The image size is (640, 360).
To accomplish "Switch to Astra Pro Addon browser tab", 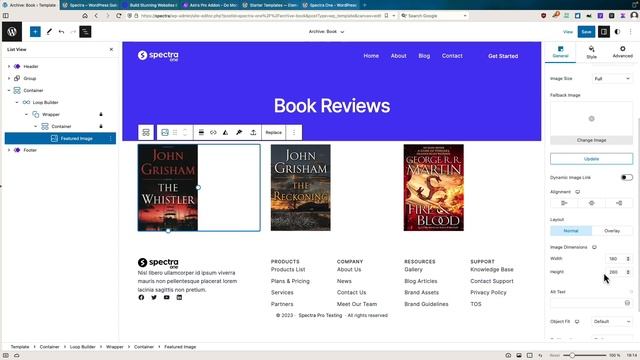I will 209,5.
